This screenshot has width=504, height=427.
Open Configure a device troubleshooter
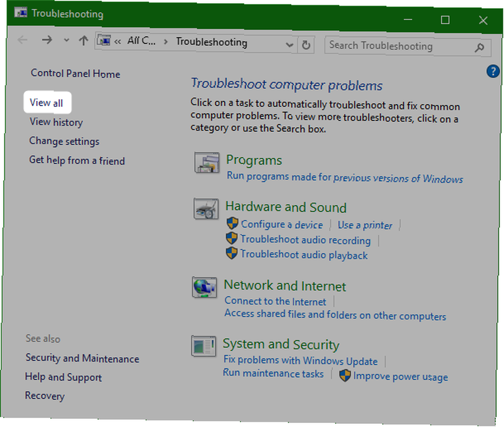pos(282,224)
